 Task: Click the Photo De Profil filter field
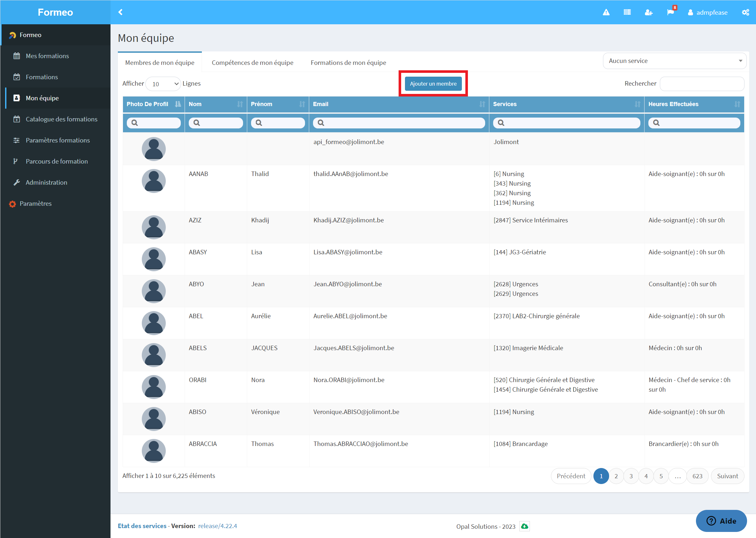(x=154, y=123)
